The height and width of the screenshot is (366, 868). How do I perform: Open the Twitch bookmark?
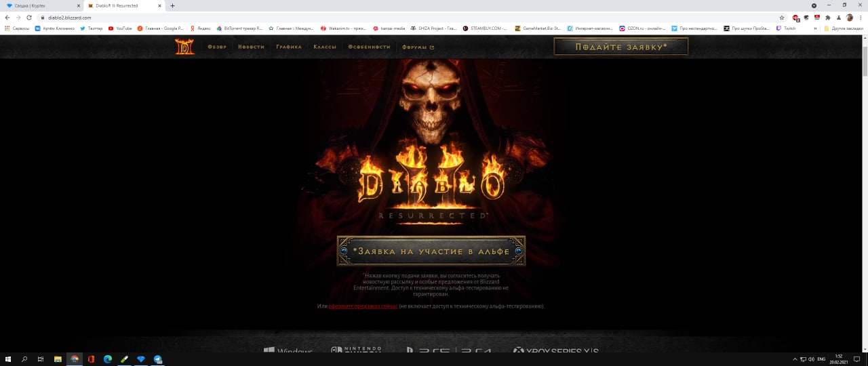[785, 28]
